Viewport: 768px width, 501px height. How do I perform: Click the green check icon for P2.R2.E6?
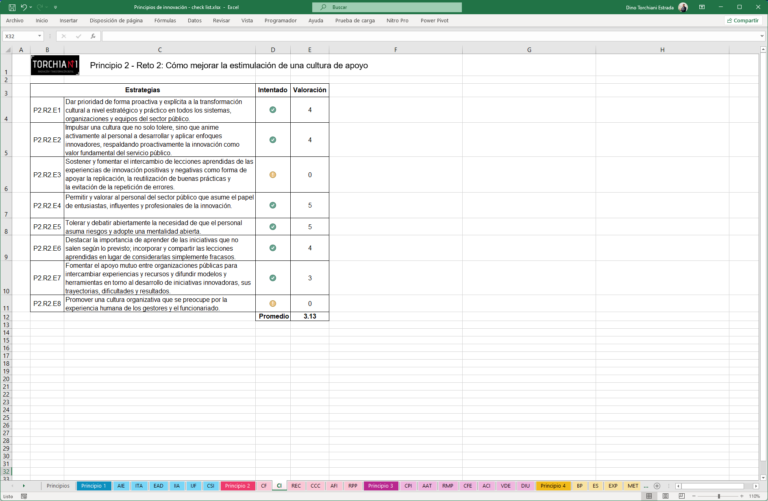[273, 248]
